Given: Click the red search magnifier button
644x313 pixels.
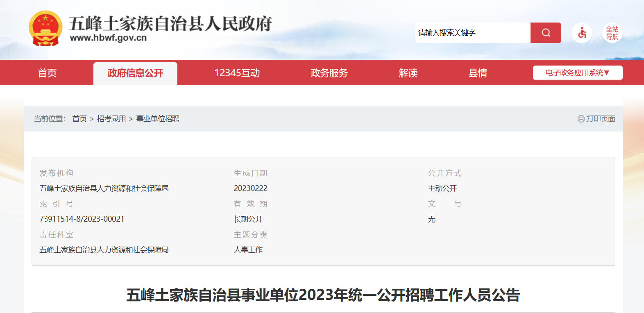Looking at the screenshot, I should pos(545,33).
